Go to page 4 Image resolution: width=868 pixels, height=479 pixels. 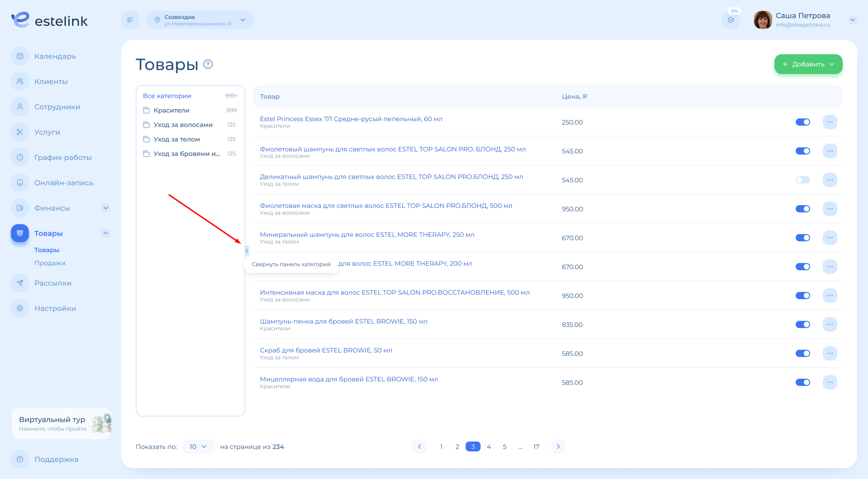point(489,447)
